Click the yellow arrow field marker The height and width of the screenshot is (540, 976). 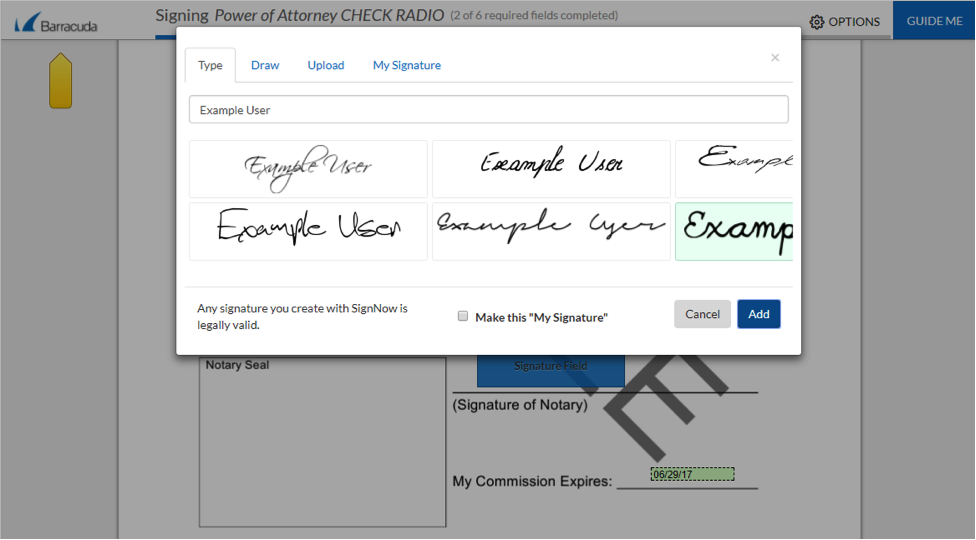(60, 81)
